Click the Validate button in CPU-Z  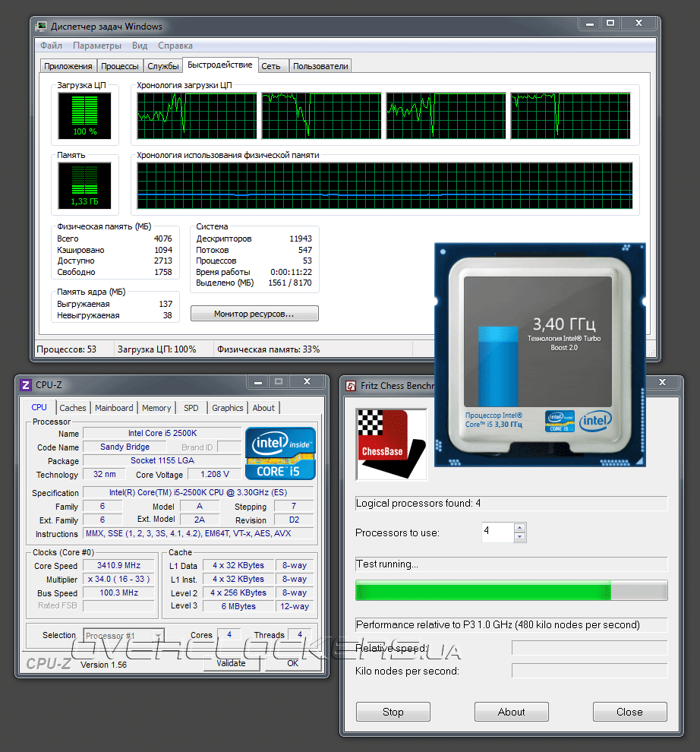coord(231,663)
